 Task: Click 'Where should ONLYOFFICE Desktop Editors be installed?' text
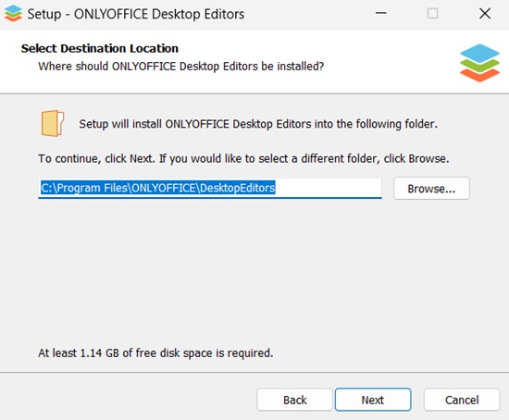point(181,67)
